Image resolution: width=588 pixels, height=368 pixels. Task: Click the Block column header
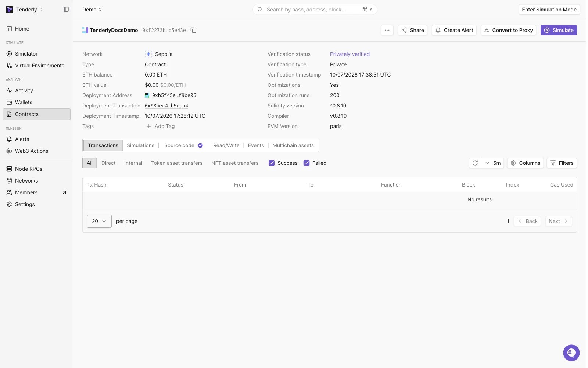468,185
